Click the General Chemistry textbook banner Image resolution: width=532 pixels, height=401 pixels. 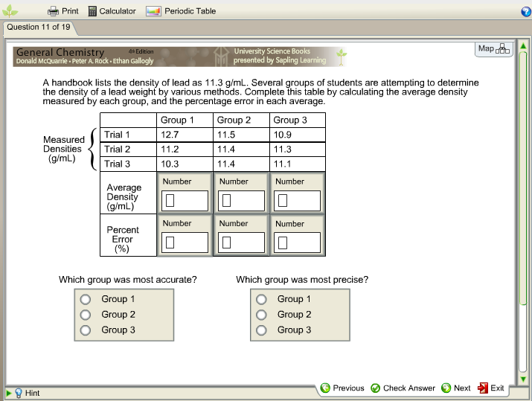click(180, 57)
